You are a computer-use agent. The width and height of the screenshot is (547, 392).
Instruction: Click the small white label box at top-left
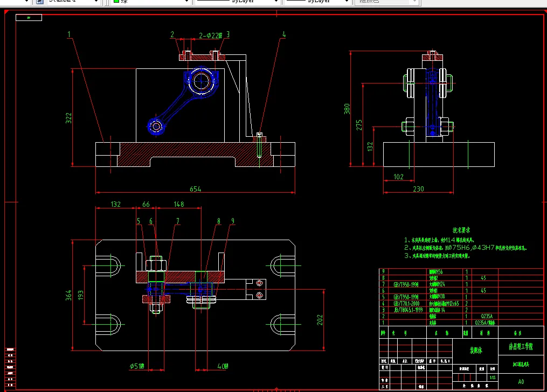[x=29, y=17]
